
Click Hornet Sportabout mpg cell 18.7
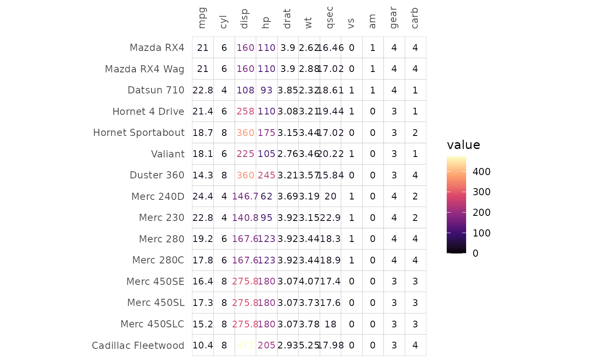coord(203,133)
